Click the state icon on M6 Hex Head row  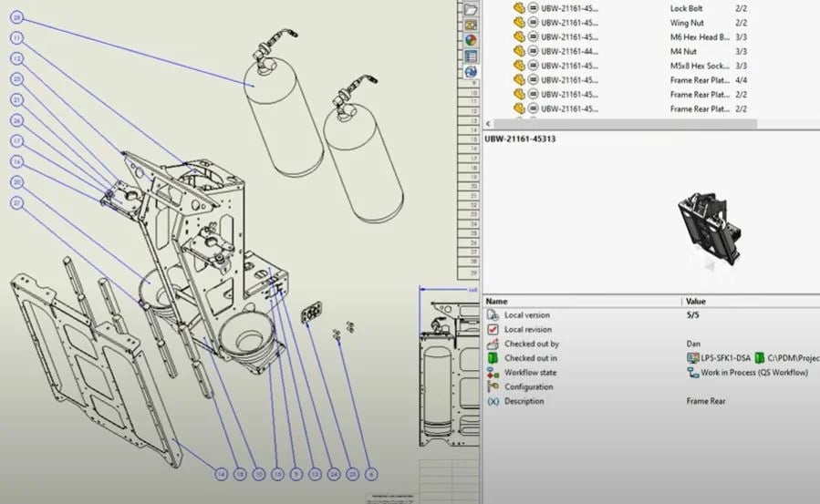click(533, 37)
